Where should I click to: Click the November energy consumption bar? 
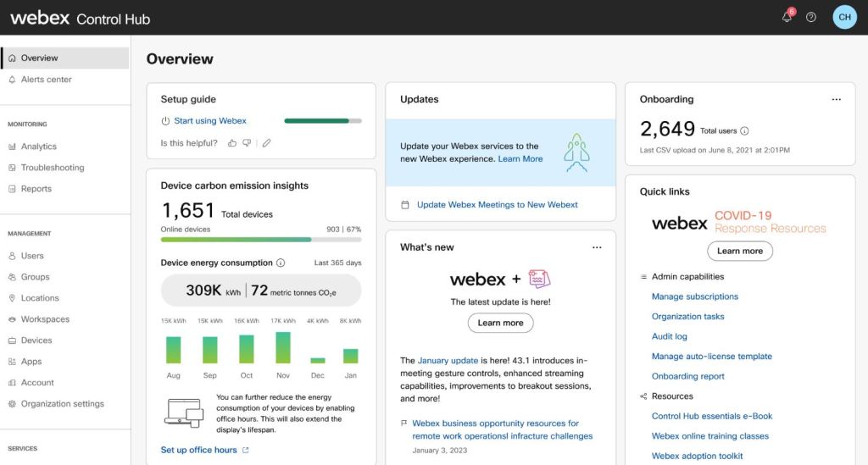pyautogui.click(x=283, y=348)
